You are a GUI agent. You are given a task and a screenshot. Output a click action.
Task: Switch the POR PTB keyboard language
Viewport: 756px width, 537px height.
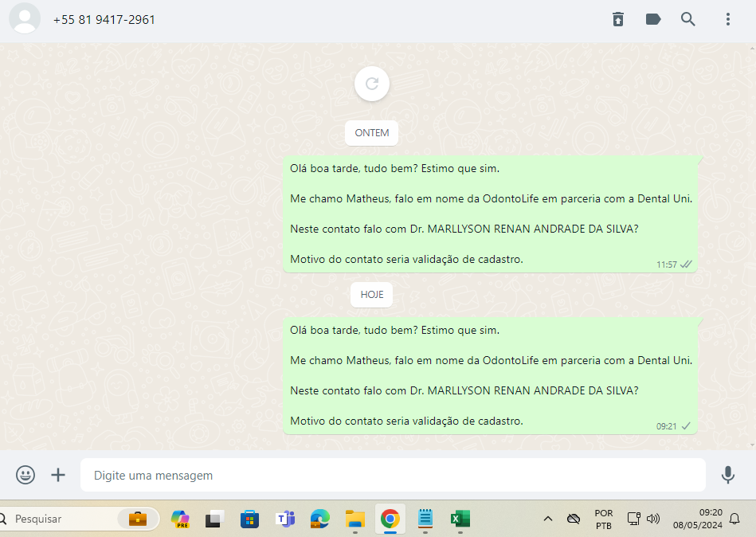(604, 519)
